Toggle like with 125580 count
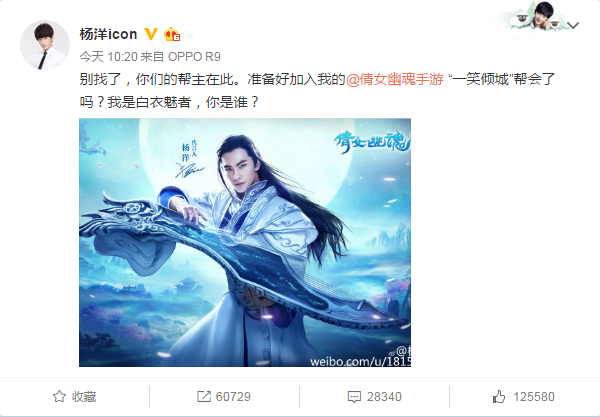The height and width of the screenshot is (417, 600). tap(523, 396)
